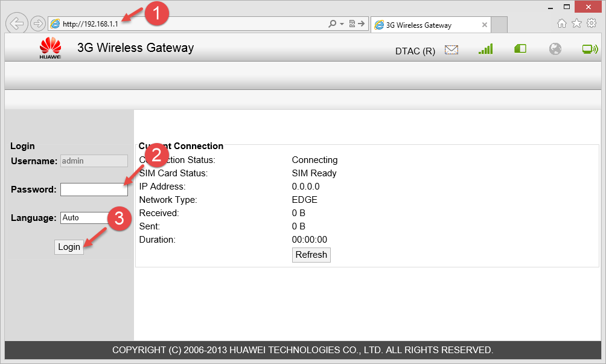606x364 pixels.
Task: Click the Wi-Fi device status icon
Action: tap(590, 49)
